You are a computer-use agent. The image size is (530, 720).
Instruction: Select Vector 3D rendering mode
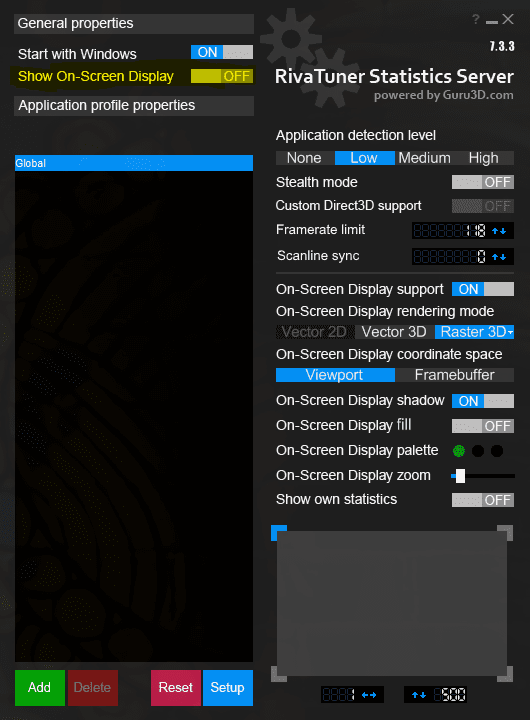(395, 332)
